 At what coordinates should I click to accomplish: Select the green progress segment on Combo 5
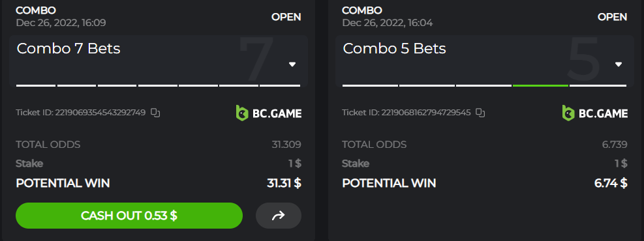coord(540,86)
